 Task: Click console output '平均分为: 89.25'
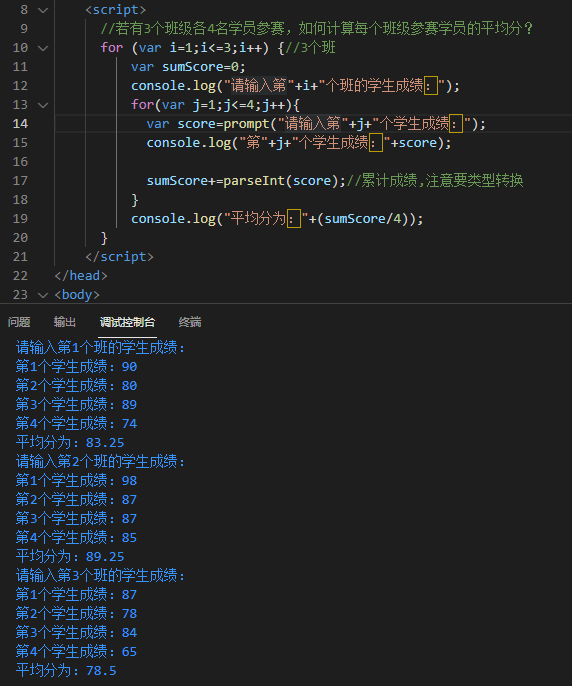point(70,556)
